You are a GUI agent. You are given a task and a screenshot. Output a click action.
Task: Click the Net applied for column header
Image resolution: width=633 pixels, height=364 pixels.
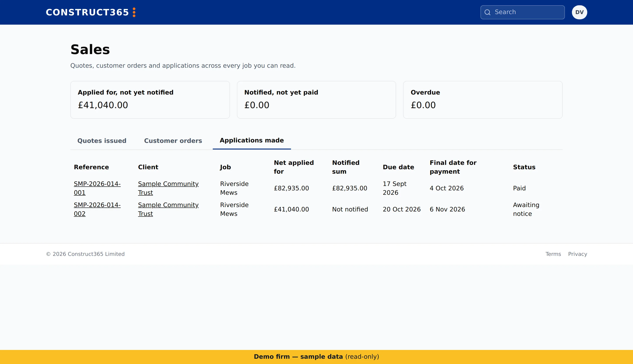coord(294,167)
